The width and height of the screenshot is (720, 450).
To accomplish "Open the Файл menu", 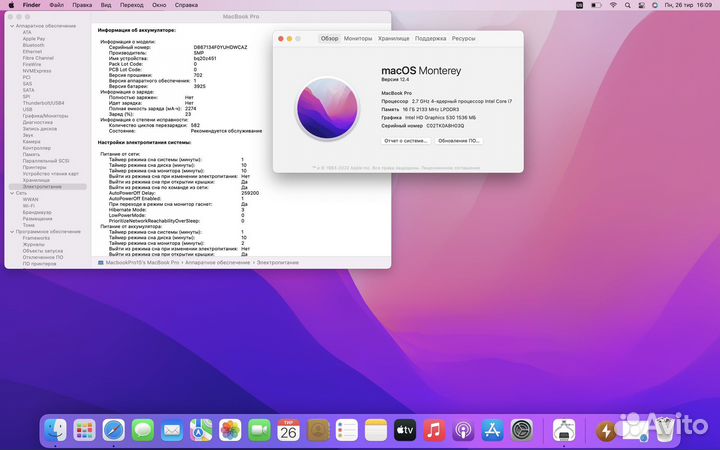I will tap(56, 5).
